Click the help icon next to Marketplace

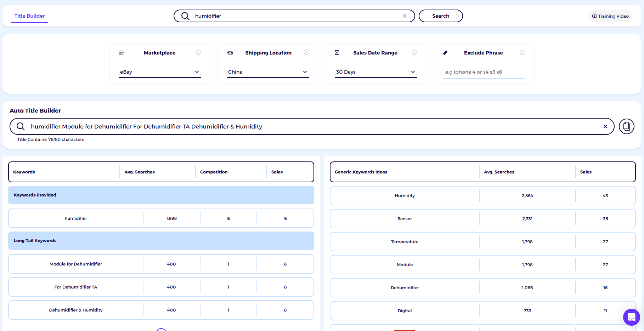pyautogui.click(x=198, y=52)
